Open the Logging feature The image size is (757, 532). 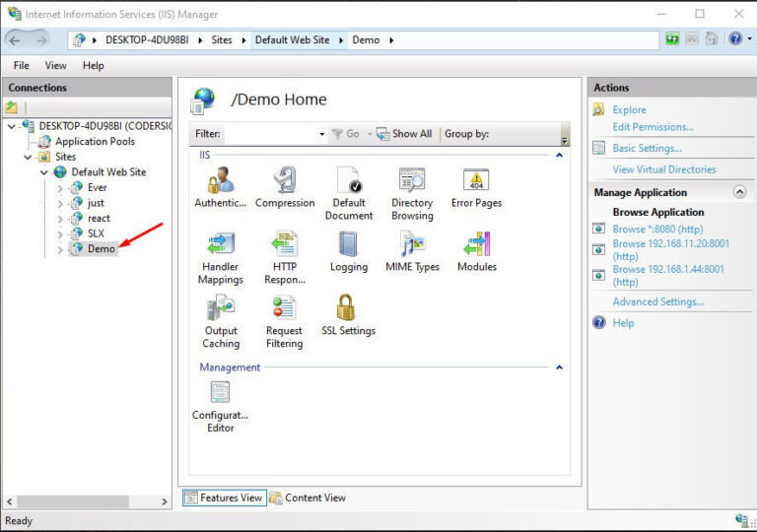coord(349,251)
